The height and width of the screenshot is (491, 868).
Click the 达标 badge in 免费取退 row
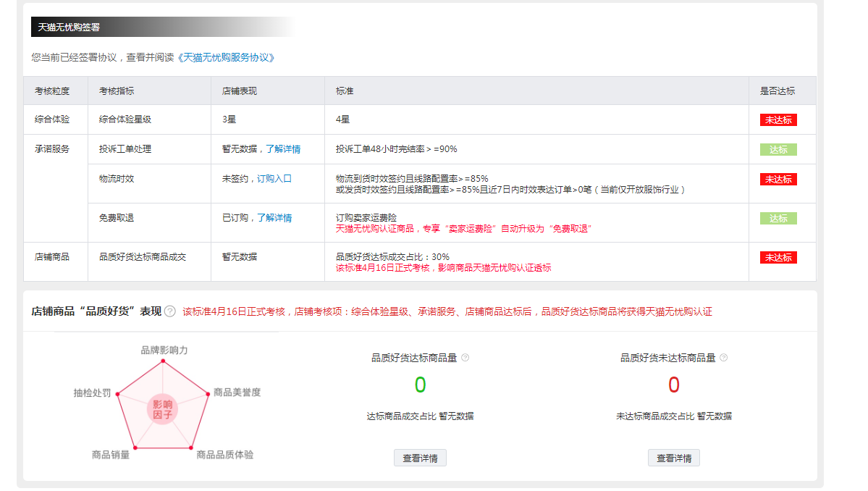[778, 218]
